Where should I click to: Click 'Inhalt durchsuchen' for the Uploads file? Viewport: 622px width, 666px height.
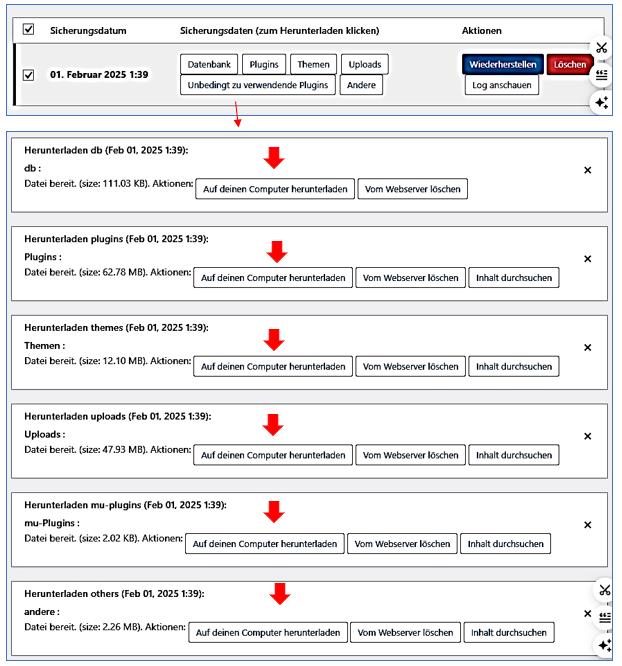514,455
